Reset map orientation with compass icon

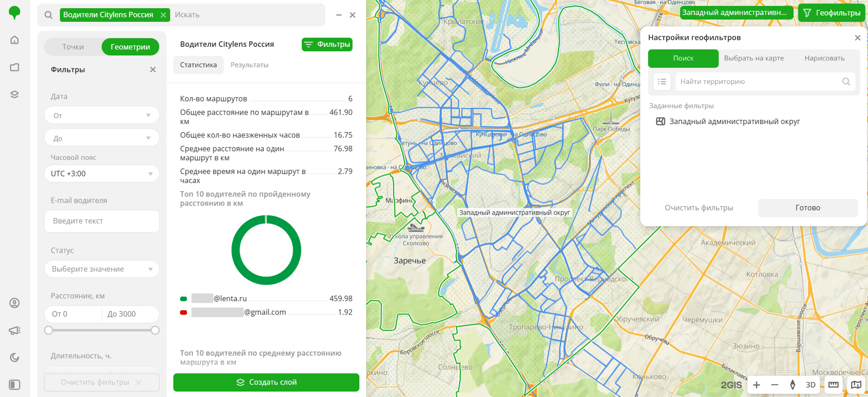pyautogui.click(x=792, y=385)
